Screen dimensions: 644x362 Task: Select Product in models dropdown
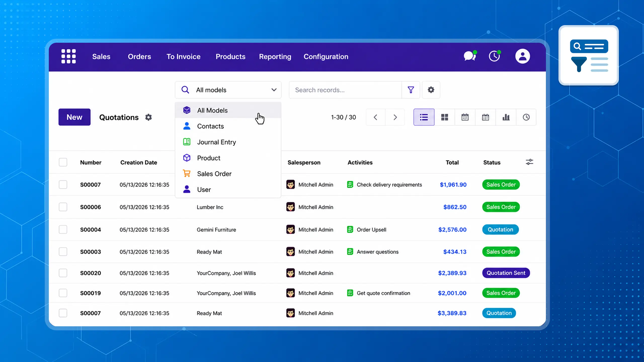click(x=228, y=158)
